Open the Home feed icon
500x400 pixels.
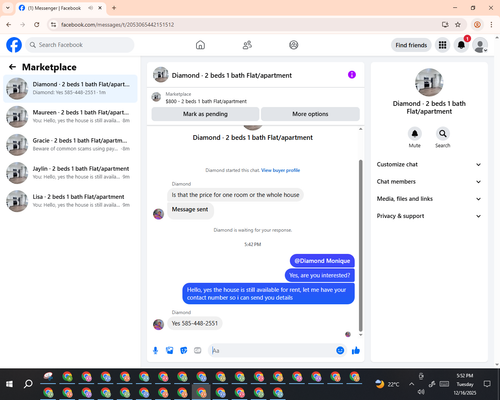(x=200, y=45)
